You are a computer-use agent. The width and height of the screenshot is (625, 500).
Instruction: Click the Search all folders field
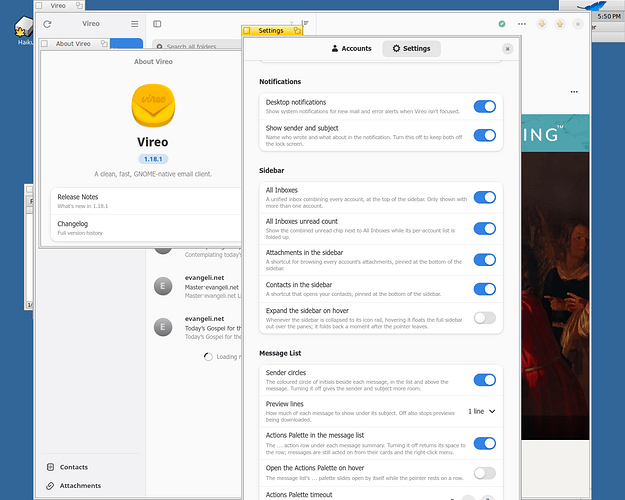(197, 46)
